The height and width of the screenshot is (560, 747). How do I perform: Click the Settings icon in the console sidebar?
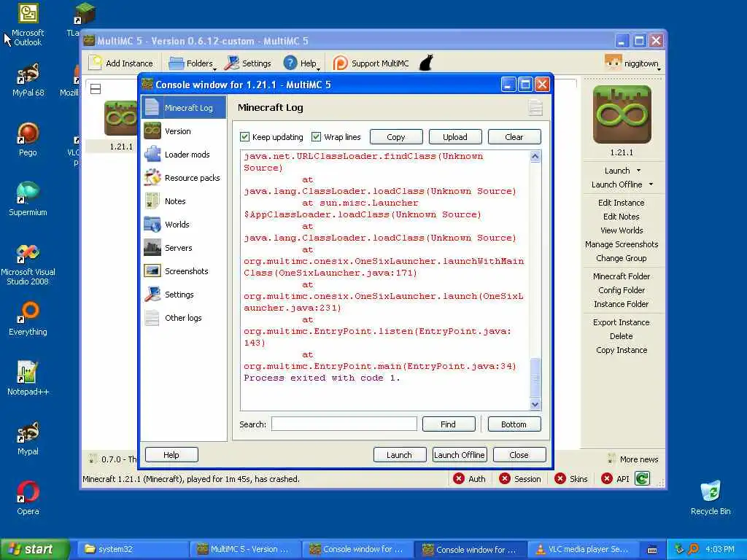click(x=152, y=295)
